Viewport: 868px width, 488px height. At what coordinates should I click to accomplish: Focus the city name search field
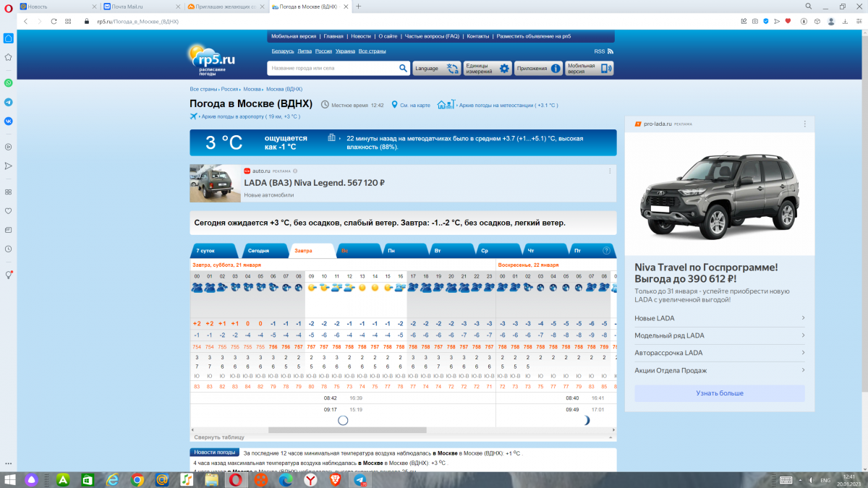(x=333, y=69)
